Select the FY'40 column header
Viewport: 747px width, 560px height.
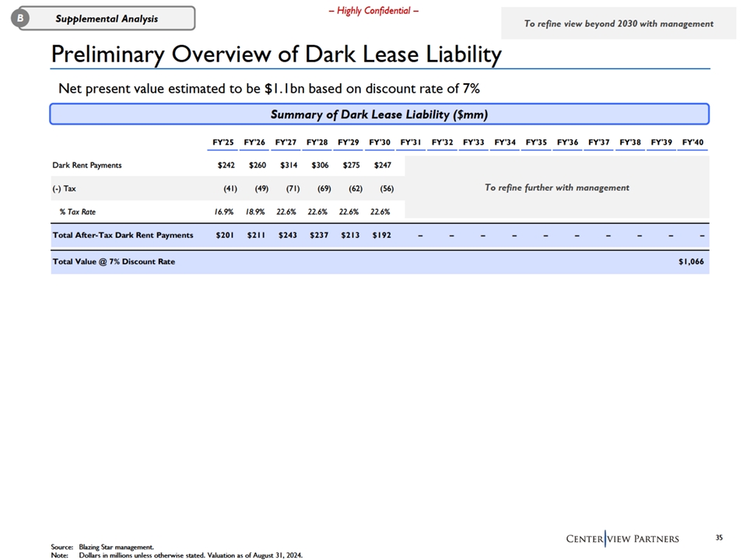(693, 142)
